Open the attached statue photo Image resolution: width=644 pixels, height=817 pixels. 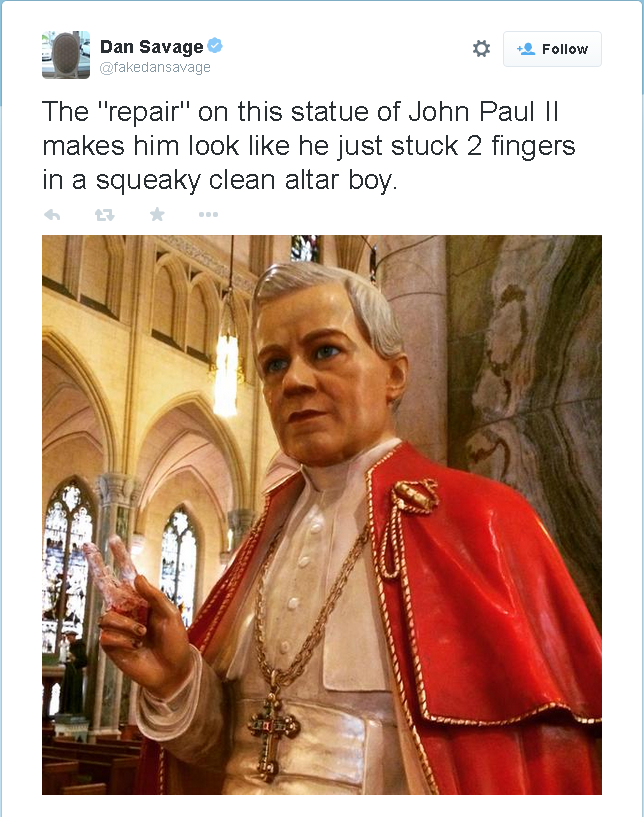click(322, 515)
